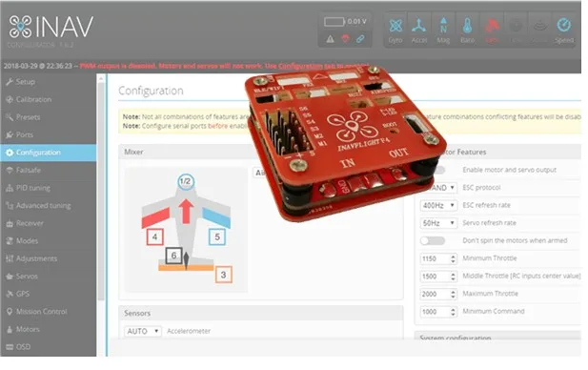The image size is (588, 370).
Task: Open the PID tuning tab
Action: coord(48,188)
